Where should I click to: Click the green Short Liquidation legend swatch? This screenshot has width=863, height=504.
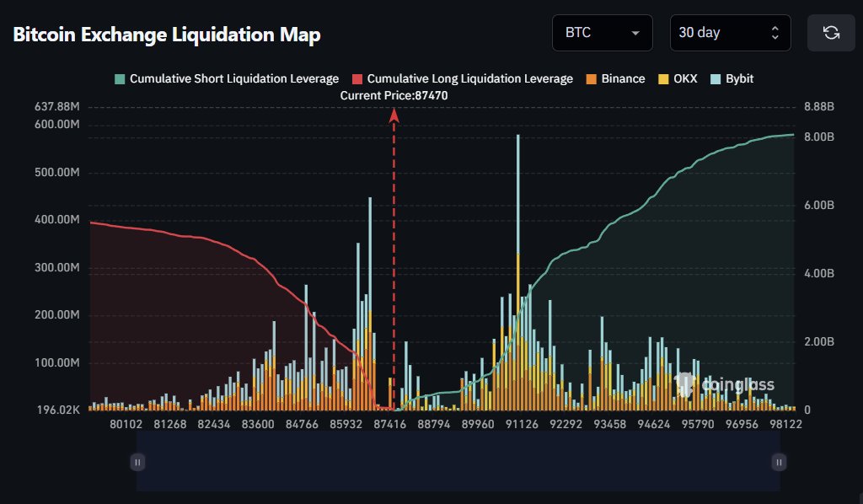point(119,78)
